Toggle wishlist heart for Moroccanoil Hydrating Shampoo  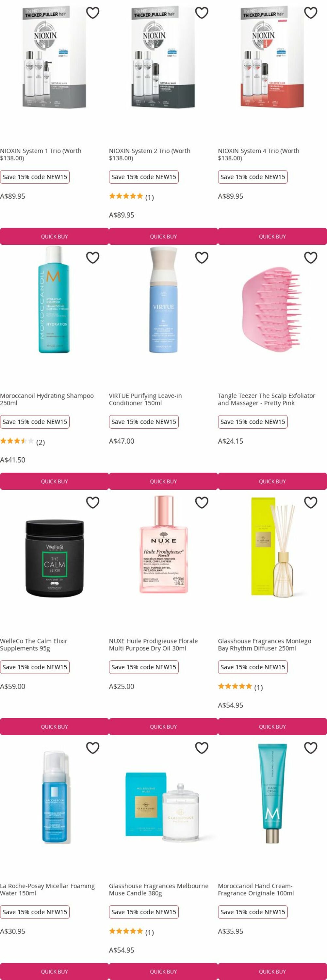click(x=93, y=257)
